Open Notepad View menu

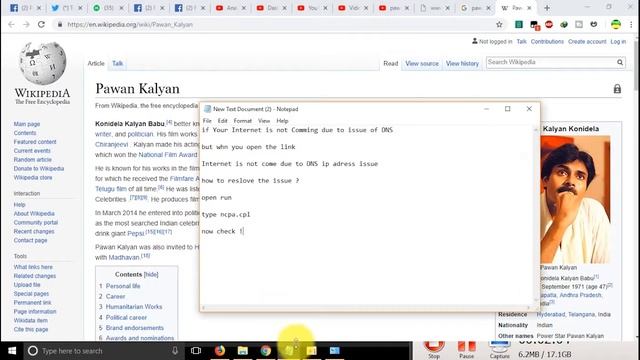[x=264, y=121]
